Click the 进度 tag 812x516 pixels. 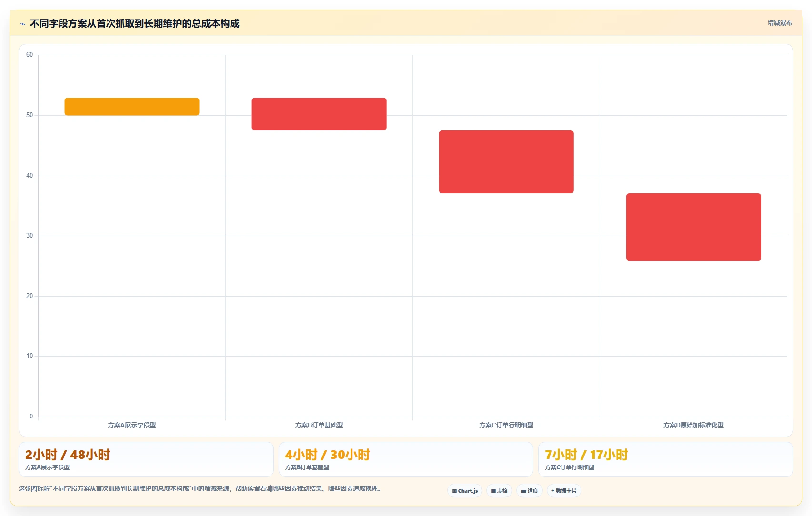tap(530, 491)
